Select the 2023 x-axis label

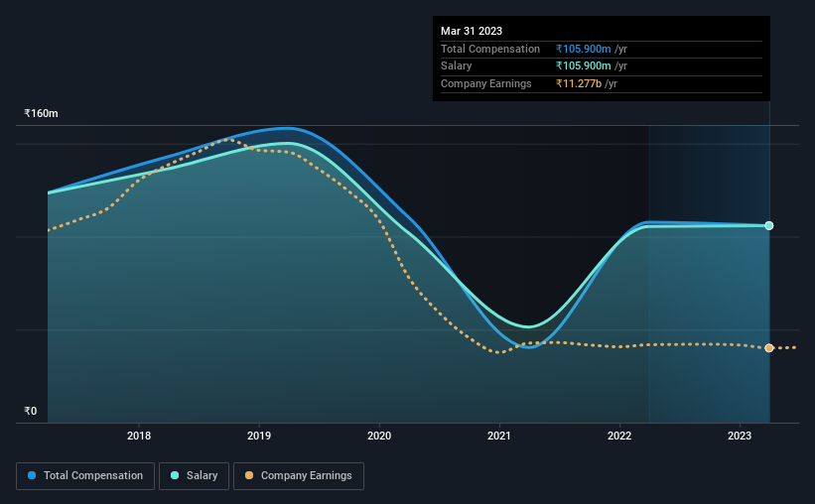[x=740, y=436]
